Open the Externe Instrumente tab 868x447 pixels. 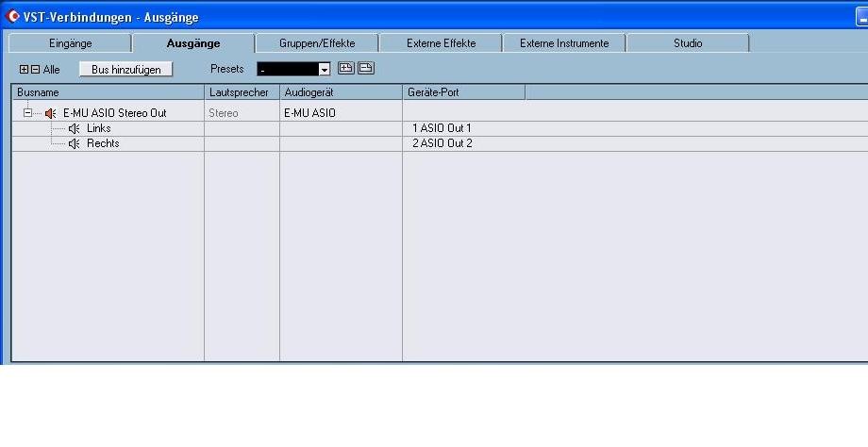point(564,43)
